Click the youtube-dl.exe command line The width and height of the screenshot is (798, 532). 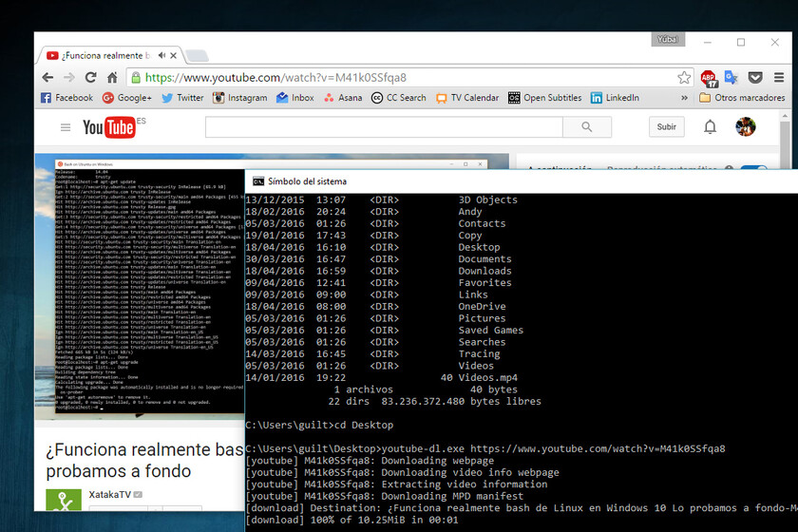[x=485, y=448]
